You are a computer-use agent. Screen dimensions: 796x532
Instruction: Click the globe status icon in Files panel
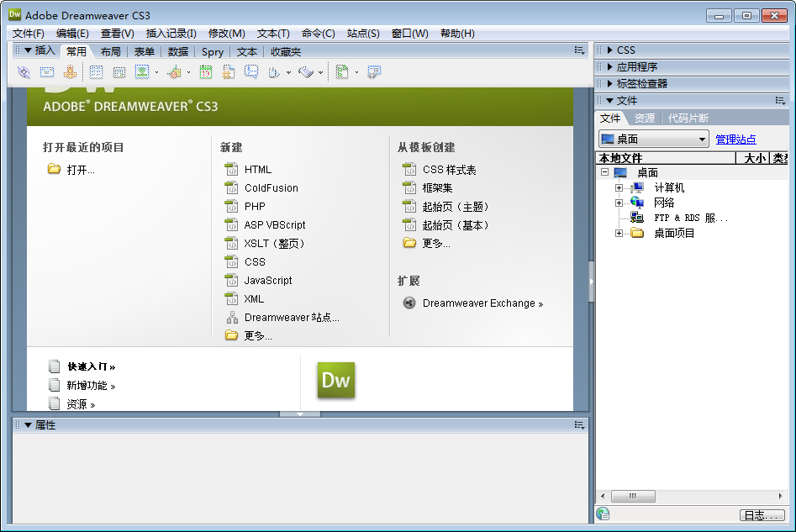point(603,514)
